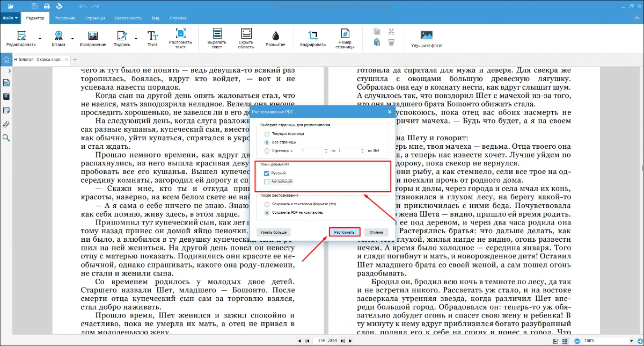The image size is (644, 346).
Task: Click the Изображение image tool
Action: click(92, 39)
